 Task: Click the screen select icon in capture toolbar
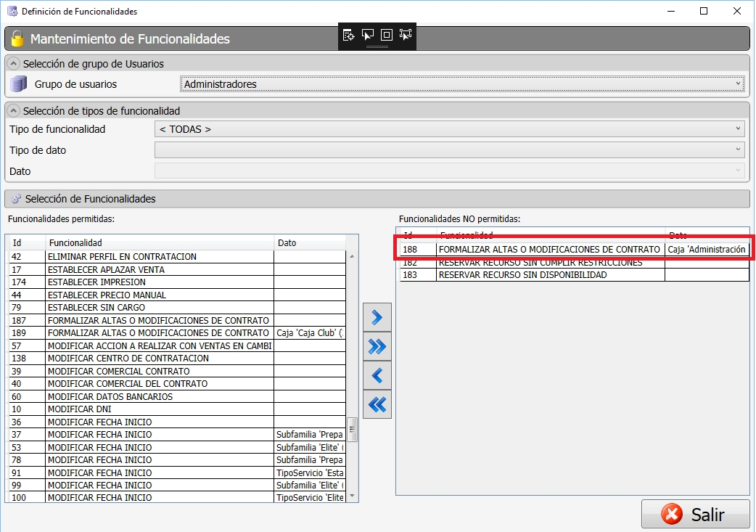[406, 35]
